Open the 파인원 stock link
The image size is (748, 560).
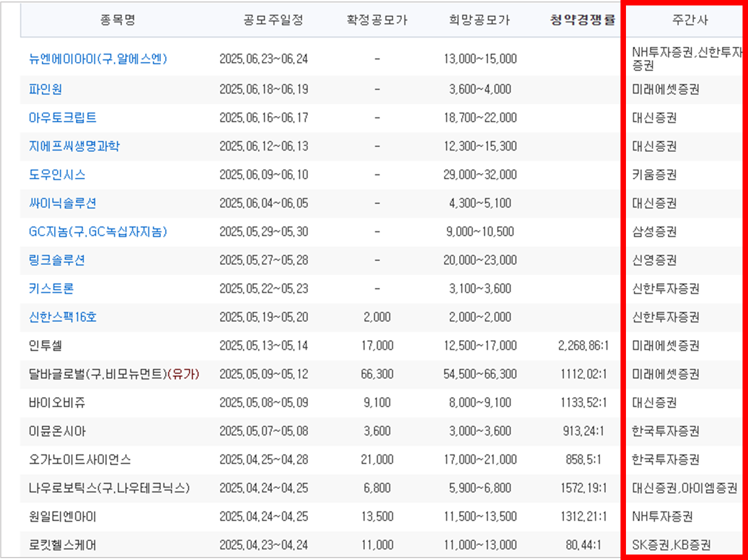tap(46, 89)
